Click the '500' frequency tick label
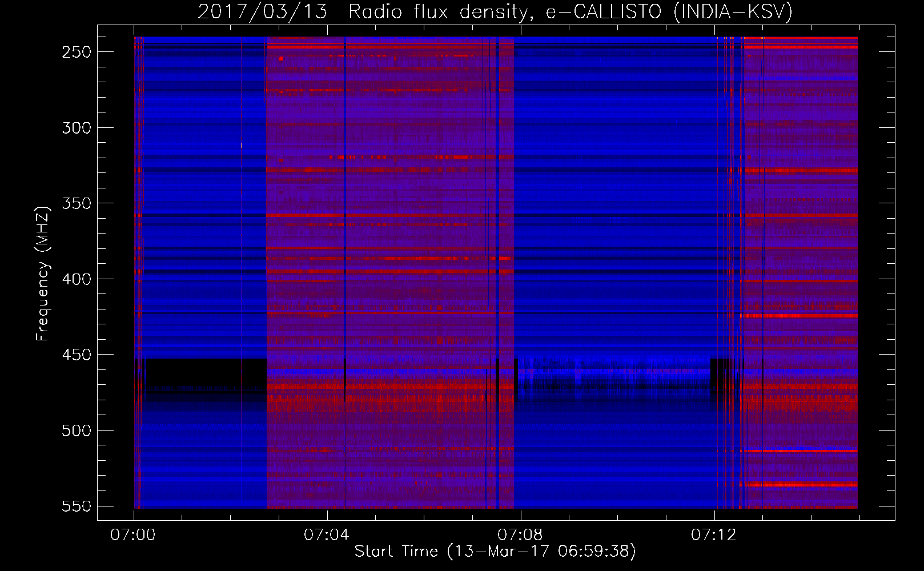The width and height of the screenshot is (924, 571). (77, 431)
